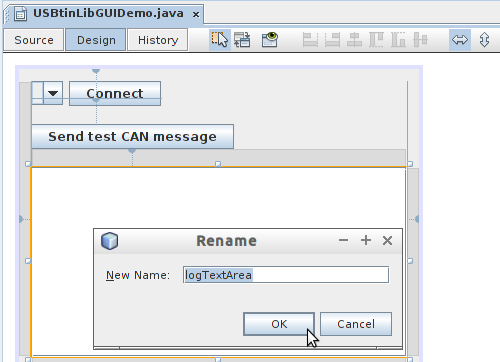Minimize the Rename dialog
This screenshot has height=362, width=500.
[x=343, y=240]
